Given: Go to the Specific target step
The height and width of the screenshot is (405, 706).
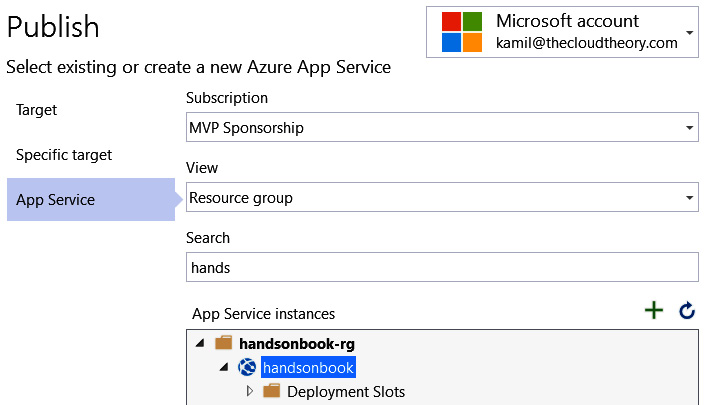Looking at the screenshot, I should [64, 155].
